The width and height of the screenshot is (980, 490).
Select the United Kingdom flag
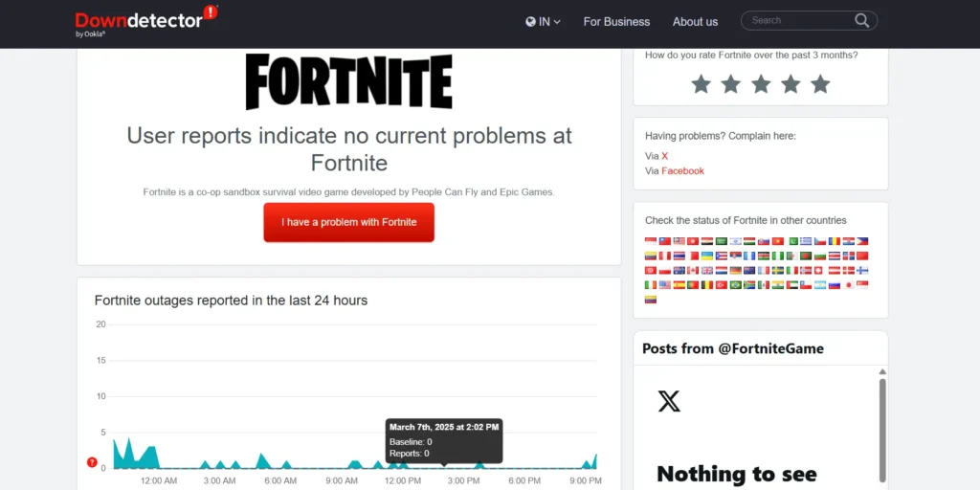pos(707,271)
